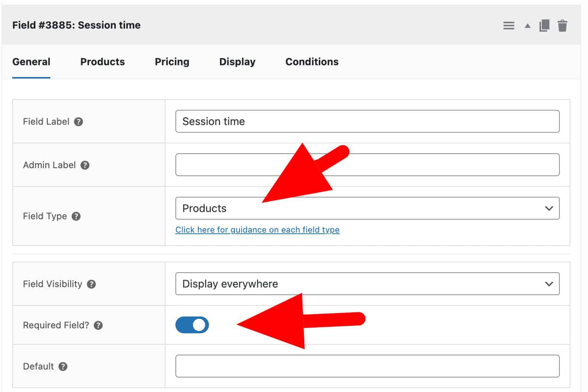Click the empty Admin Label field
The height and width of the screenshot is (392, 588).
point(367,164)
